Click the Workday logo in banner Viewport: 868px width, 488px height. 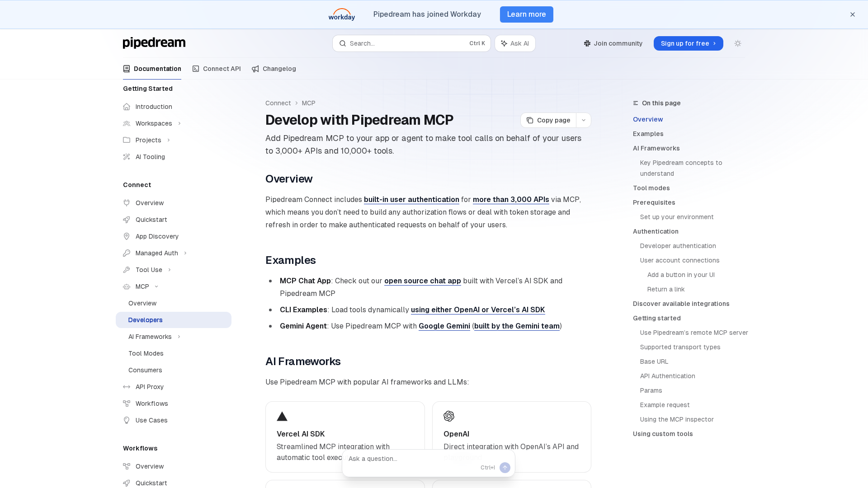pos(342,14)
